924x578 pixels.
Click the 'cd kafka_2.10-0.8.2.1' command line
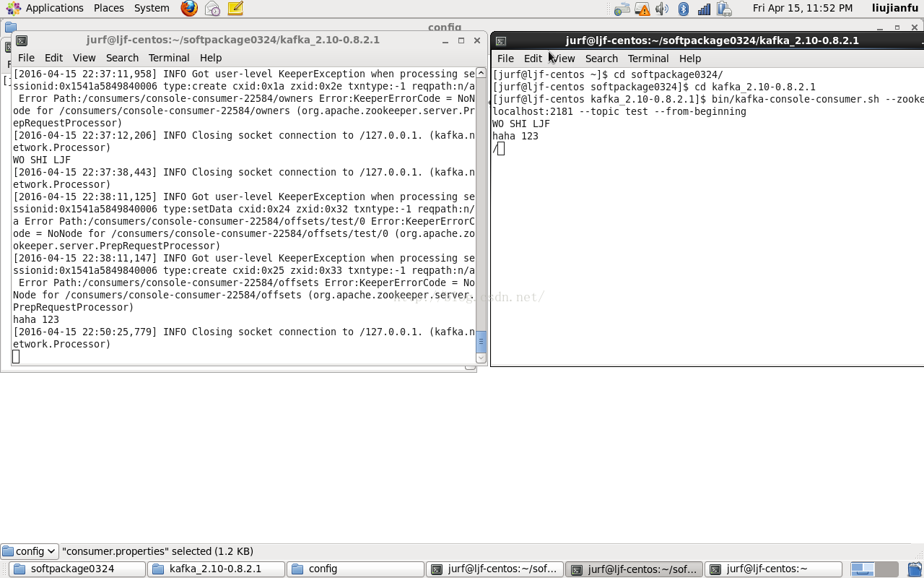point(654,87)
